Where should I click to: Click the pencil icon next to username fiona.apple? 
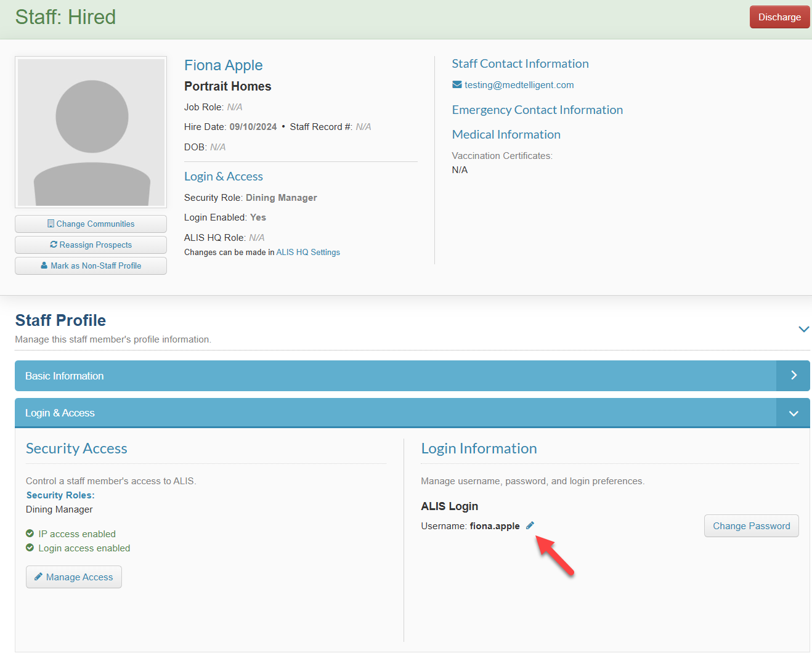(x=530, y=525)
